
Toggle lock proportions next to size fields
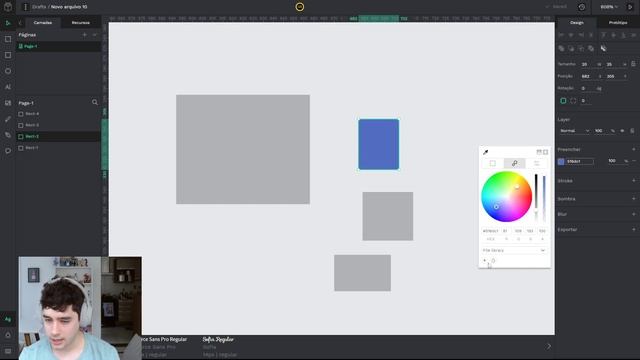[x=633, y=64]
